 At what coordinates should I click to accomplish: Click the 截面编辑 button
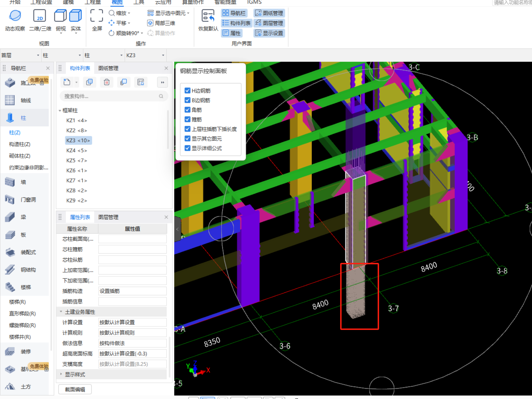pyautogui.click(x=75, y=389)
